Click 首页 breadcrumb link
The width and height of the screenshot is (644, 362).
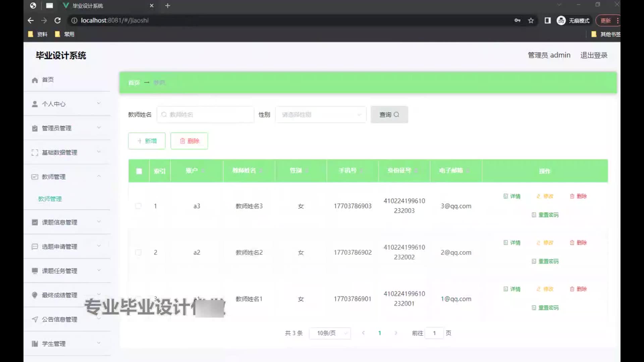134,82
